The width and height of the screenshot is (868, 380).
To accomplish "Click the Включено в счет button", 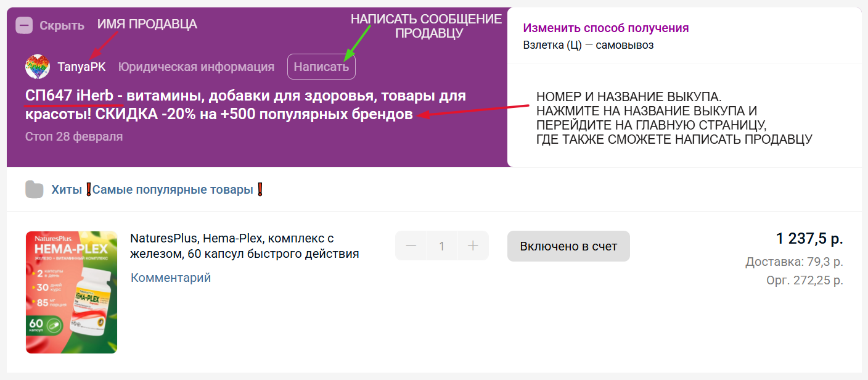I will click(568, 246).
